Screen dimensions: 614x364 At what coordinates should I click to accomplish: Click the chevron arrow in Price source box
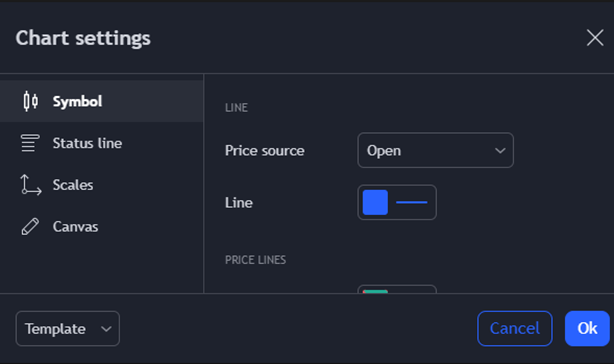pos(500,151)
